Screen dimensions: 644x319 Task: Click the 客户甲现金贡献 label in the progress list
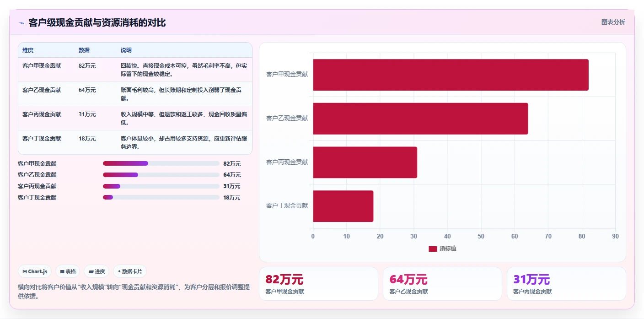37,163
